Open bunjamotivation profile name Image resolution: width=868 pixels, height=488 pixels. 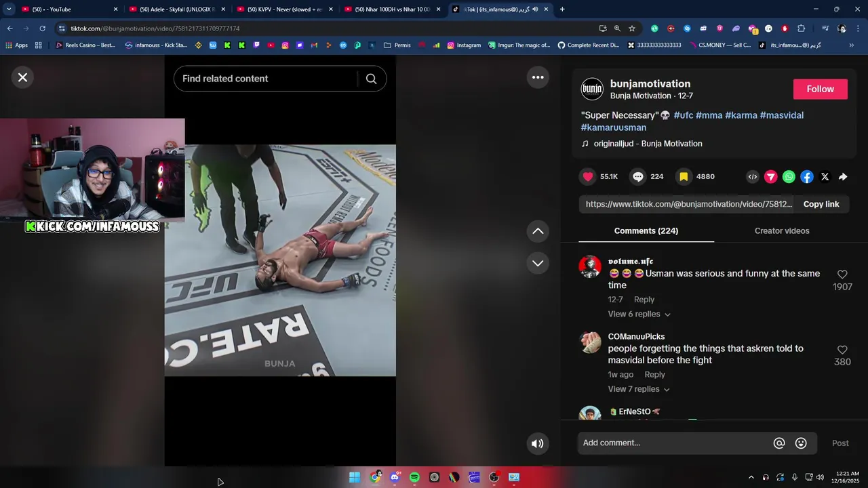click(x=650, y=84)
